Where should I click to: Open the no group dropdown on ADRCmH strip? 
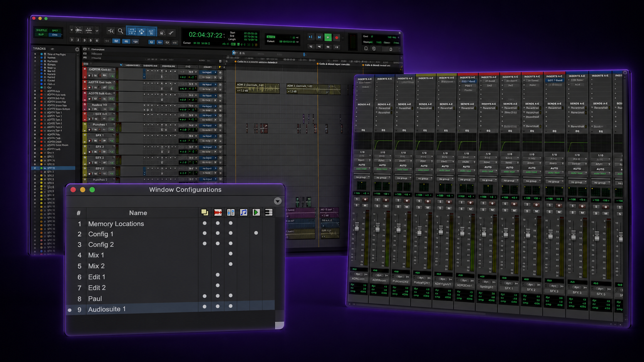[x=361, y=177]
